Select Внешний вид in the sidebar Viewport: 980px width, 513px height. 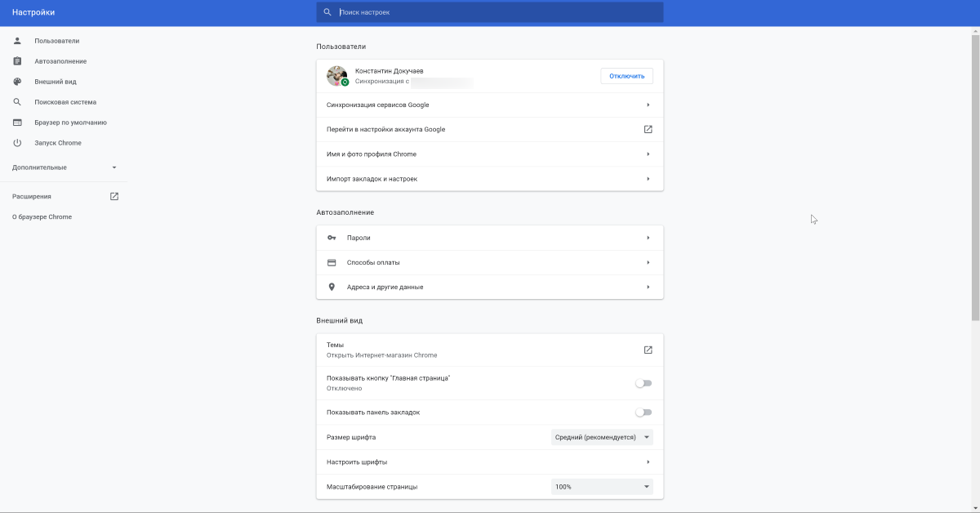56,82
